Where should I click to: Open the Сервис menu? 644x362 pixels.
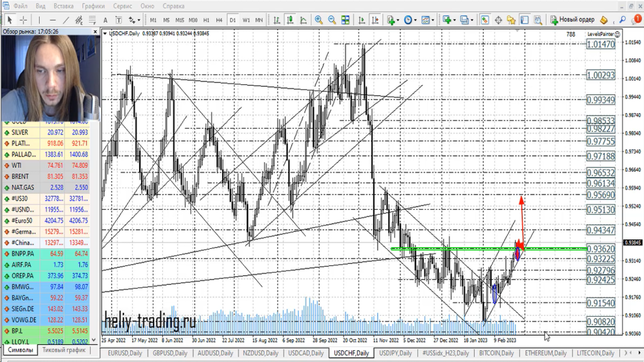coord(121,6)
